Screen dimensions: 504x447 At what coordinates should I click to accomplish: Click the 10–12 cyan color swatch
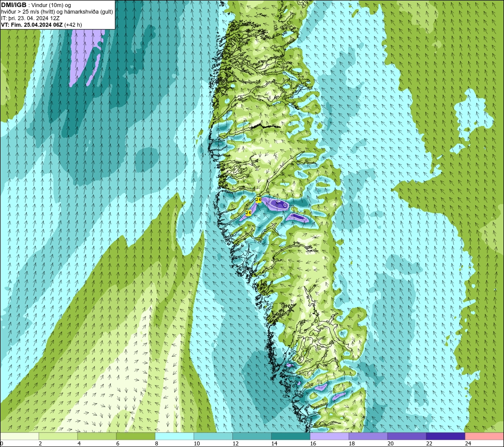pos(213,436)
